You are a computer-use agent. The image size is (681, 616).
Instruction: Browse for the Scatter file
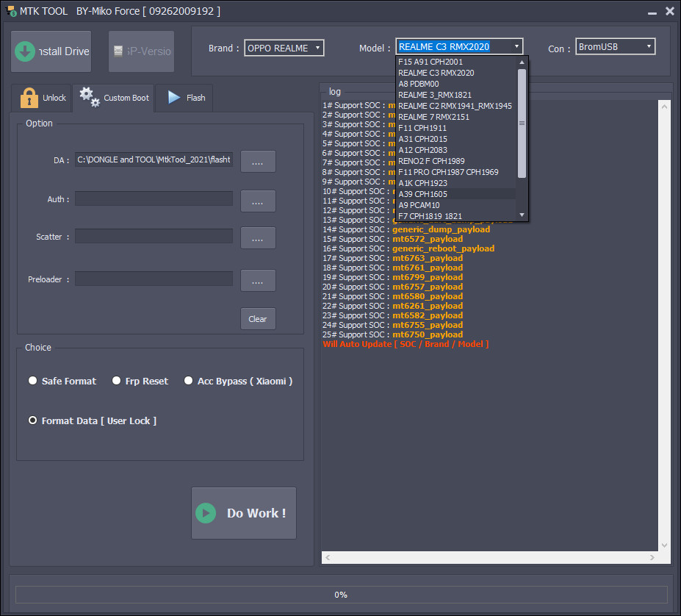(258, 237)
